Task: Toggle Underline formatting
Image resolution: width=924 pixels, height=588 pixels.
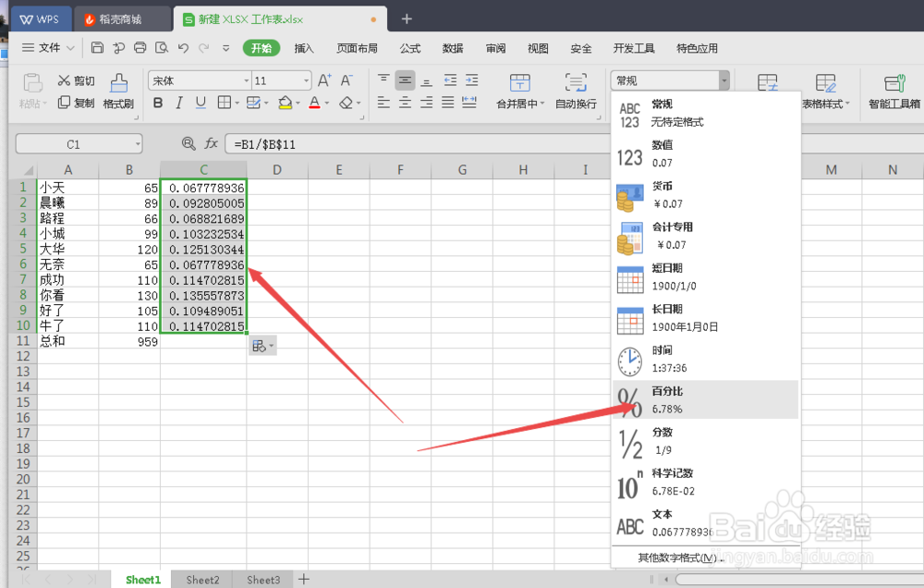Action: [201, 103]
